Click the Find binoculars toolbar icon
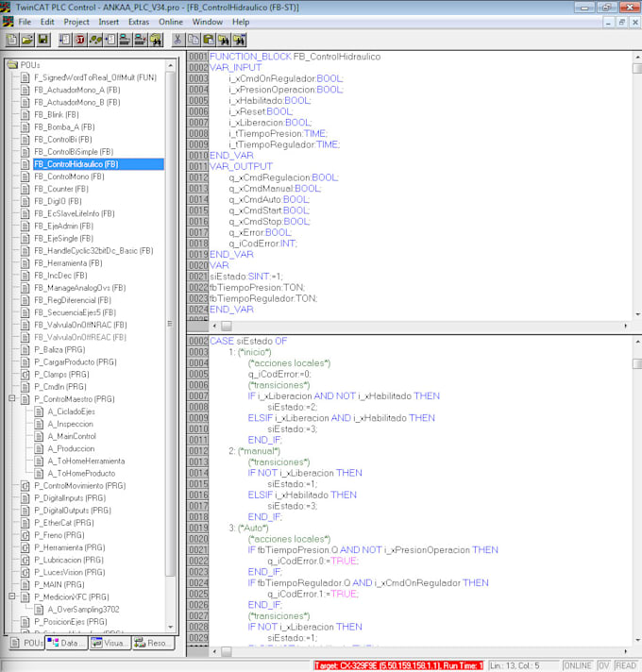Image resolution: width=642 pixels, height=672 pixels. tap(224, 40)
